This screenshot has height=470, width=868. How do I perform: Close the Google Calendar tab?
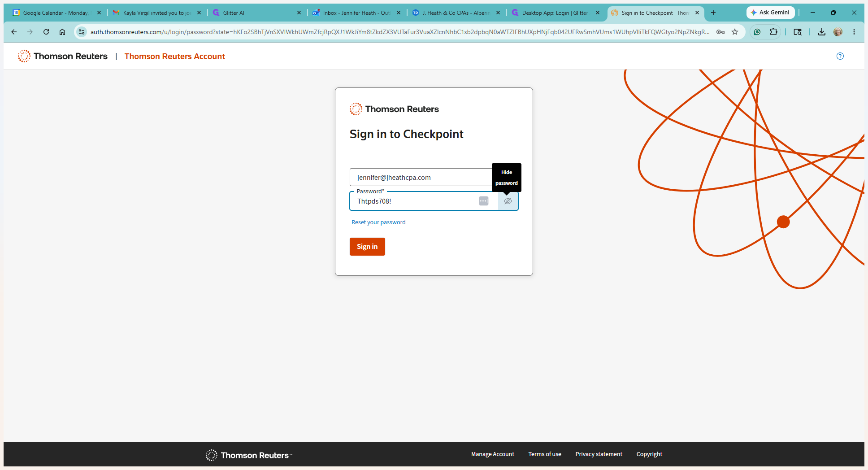(x=99, y=13)
